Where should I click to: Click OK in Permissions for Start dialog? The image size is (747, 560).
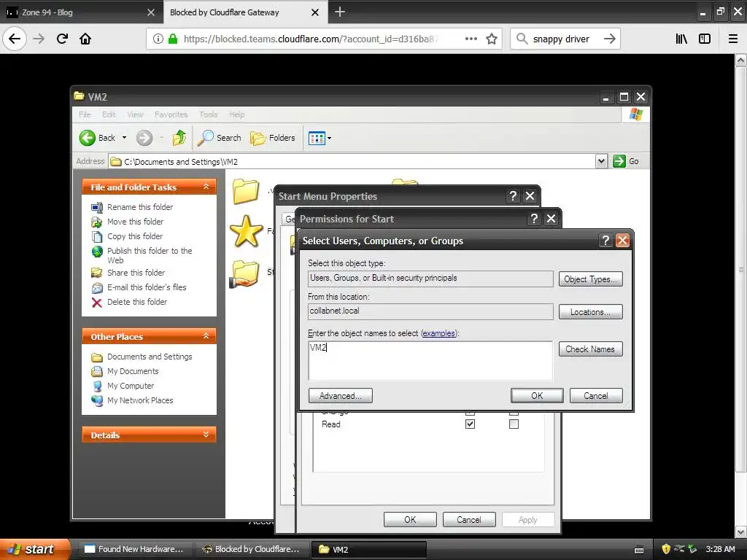pos(410,519)
